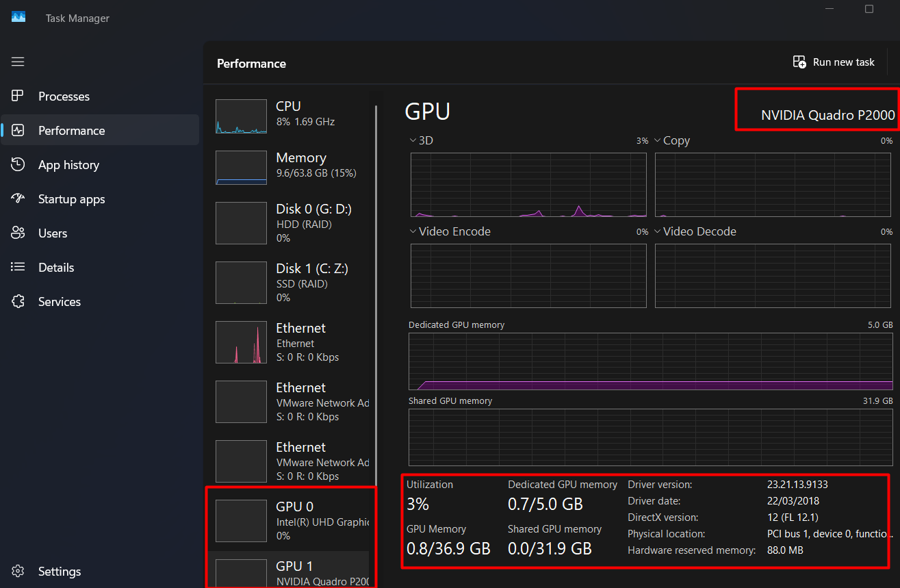Click the Video Encode usage graph
Viewport: 900px width, 588px height.
click(x=528, y=276)
